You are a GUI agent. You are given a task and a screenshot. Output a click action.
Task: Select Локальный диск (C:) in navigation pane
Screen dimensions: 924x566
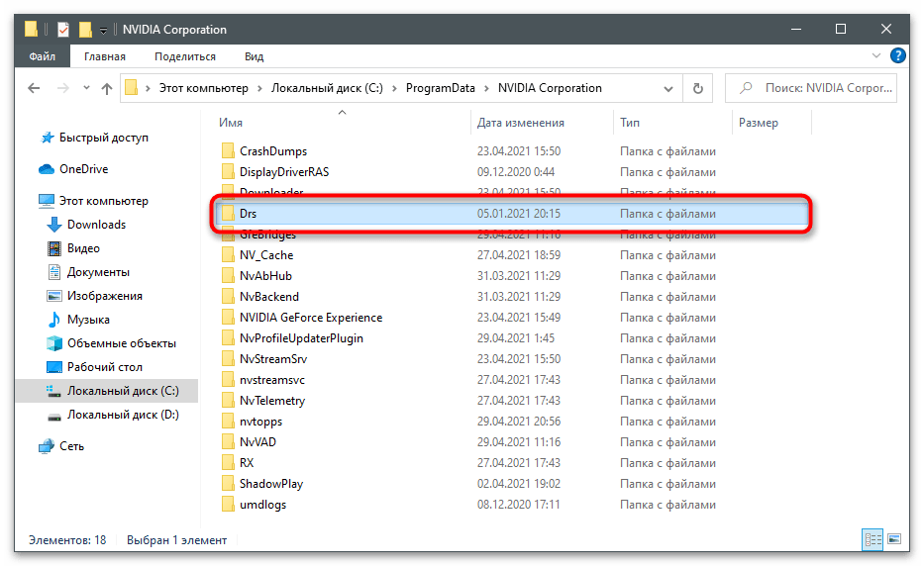pyautogui.click(x=123, y=391)
